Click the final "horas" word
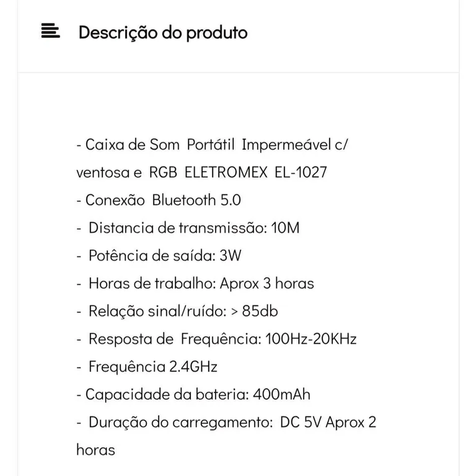 click(96, 450)
